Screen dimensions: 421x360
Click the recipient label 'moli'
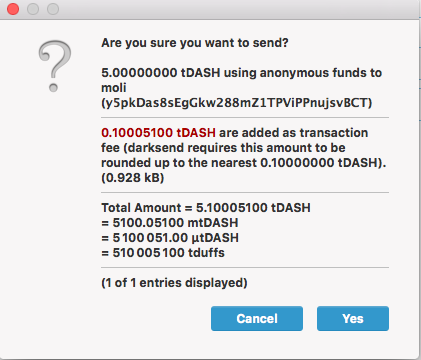tap(114, 88)
